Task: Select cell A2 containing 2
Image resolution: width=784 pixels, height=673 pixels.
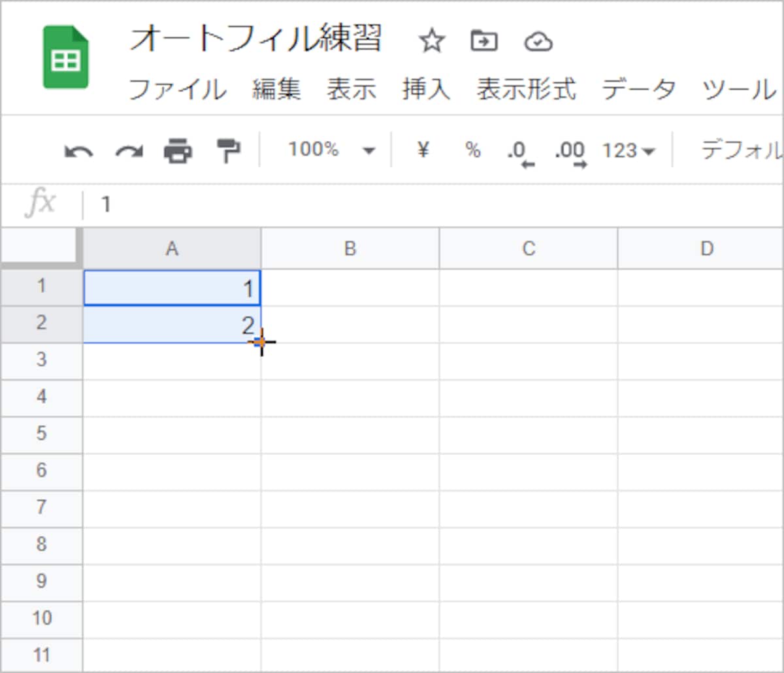Action: (172, 324)
